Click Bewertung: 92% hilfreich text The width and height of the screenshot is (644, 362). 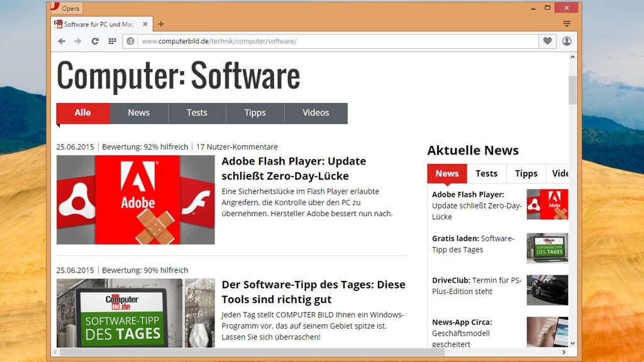tap(145, 147)
